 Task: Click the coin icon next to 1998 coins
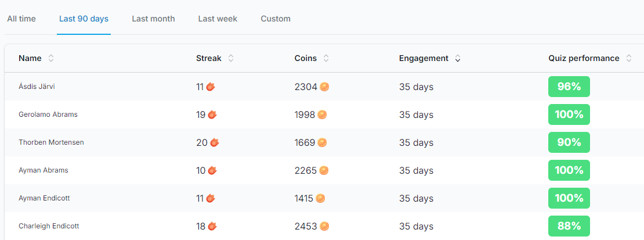322,114
